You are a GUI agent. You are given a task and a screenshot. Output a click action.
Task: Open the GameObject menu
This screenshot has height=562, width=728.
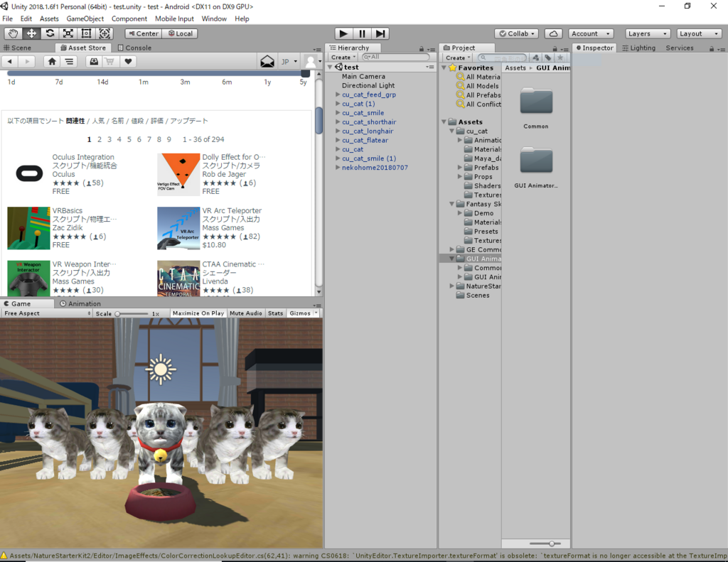point(85,18)
